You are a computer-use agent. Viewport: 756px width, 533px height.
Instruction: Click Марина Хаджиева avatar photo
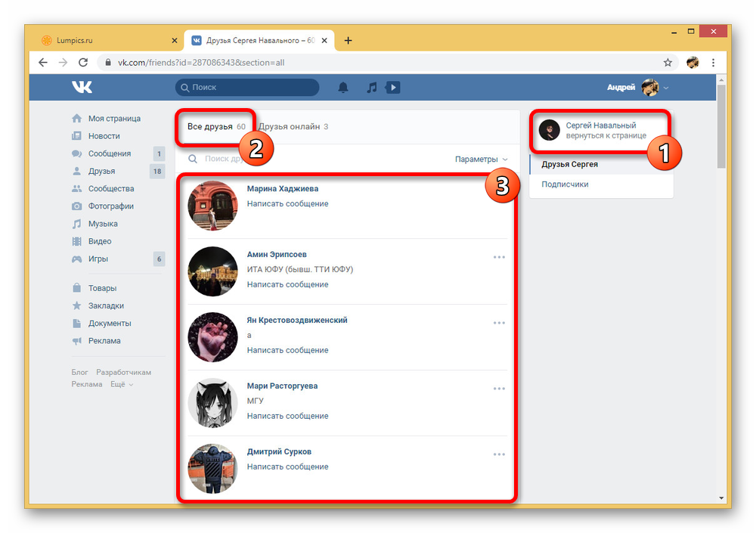(212, 206)
